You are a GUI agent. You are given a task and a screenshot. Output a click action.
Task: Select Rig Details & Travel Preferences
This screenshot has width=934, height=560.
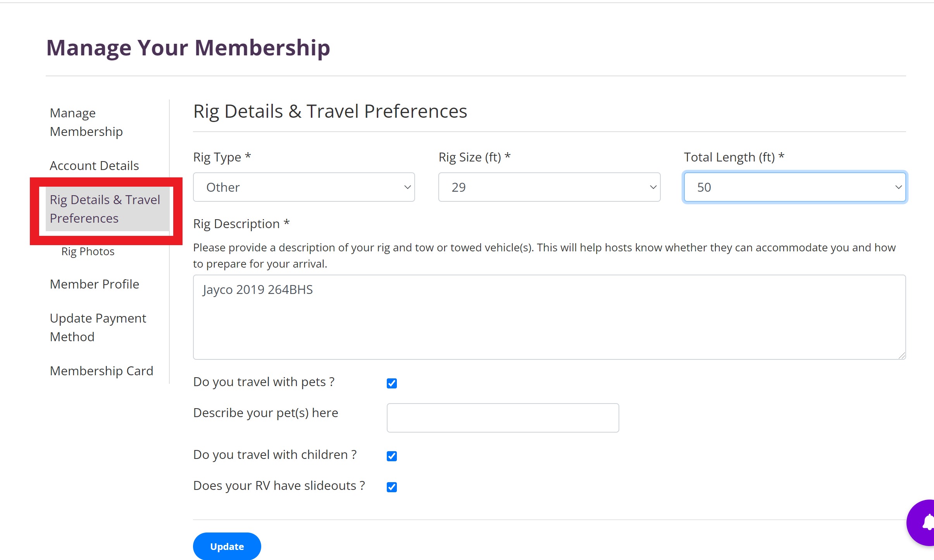click(105, 209)
